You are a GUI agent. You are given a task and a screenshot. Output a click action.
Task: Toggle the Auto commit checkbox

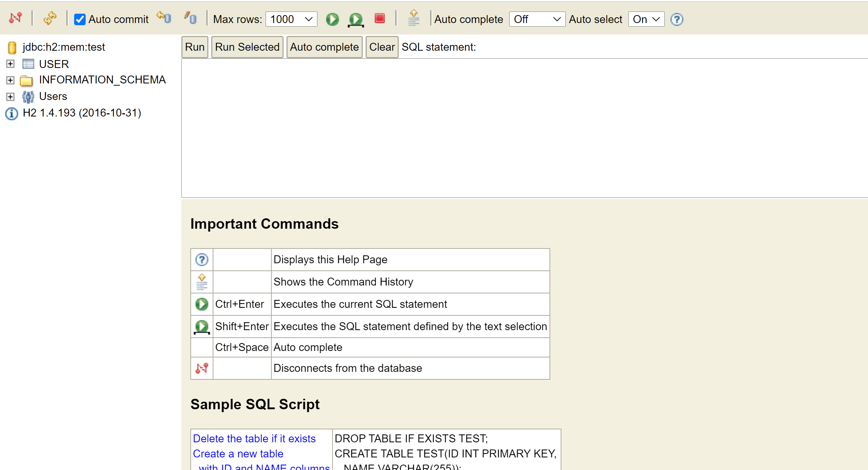pyautogui.click(x=80, y=19)
